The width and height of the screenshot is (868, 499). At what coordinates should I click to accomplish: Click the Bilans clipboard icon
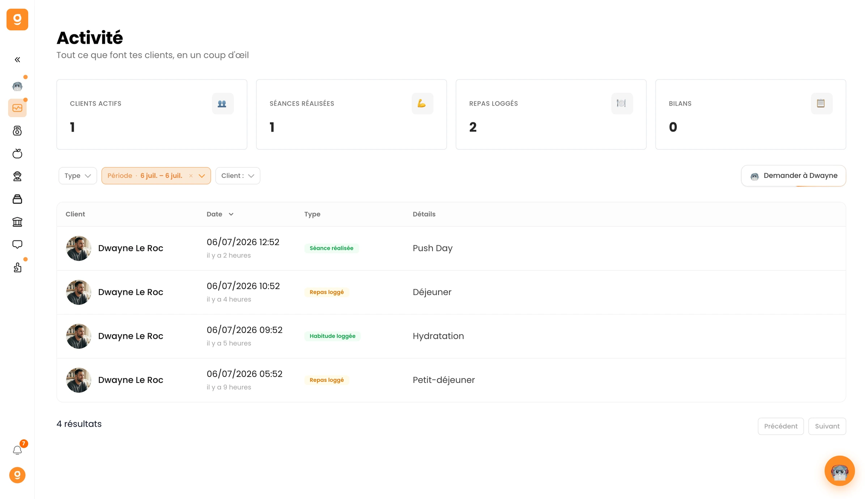pos(822,104)
